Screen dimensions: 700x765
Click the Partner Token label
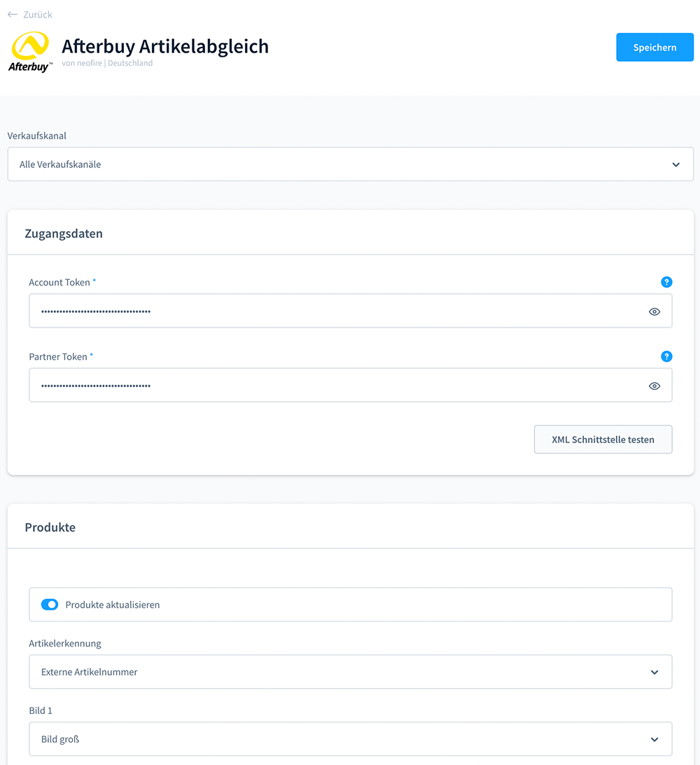point(58,357)
